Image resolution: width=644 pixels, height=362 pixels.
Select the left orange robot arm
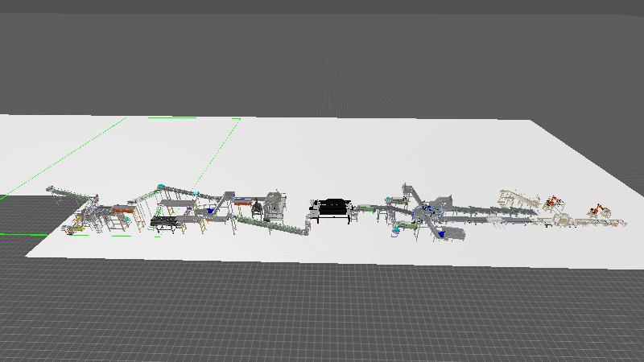(x=554, y=201)
